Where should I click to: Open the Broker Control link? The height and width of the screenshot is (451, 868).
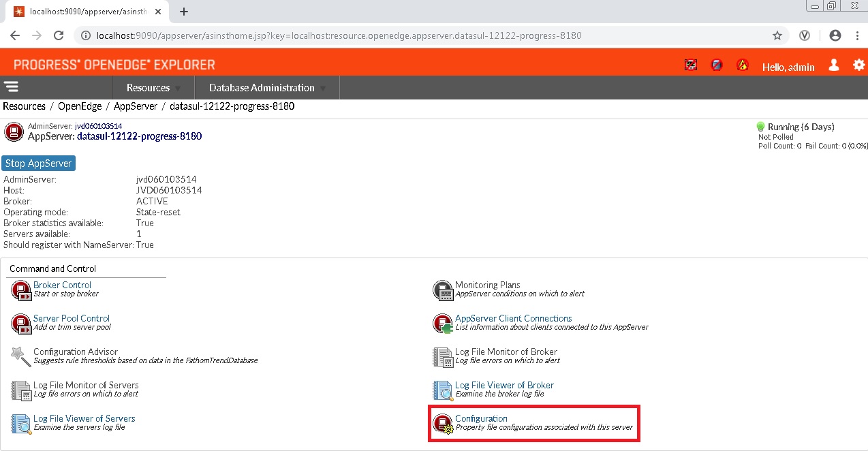pos(62,285)
